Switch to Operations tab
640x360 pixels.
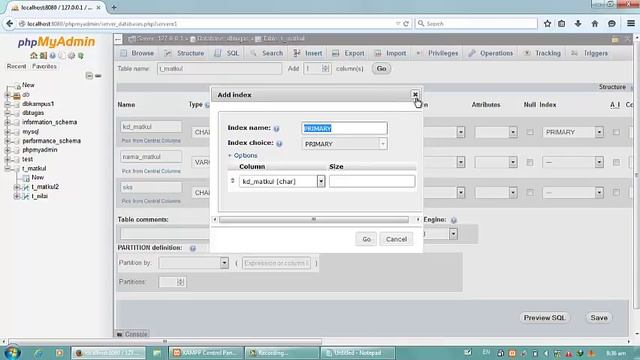(x=491, y=53)
